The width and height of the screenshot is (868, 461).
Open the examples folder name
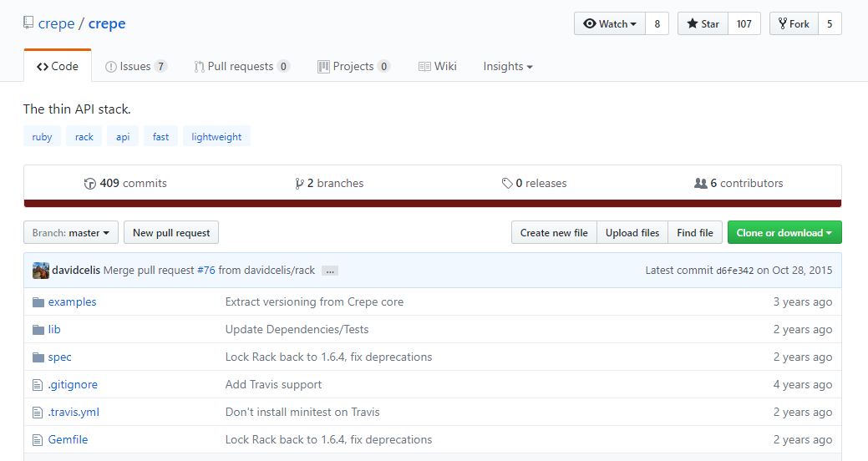(x=72, y=301)
